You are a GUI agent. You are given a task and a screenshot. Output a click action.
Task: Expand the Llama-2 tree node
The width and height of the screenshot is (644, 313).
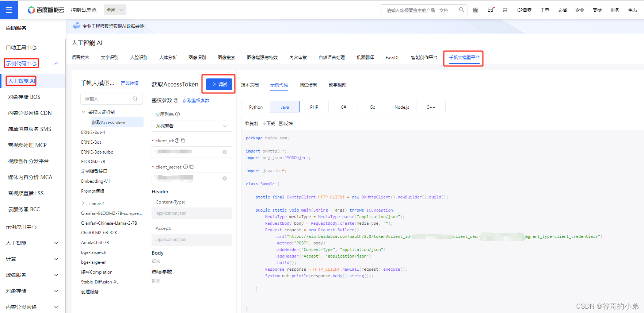click(83, 203)
